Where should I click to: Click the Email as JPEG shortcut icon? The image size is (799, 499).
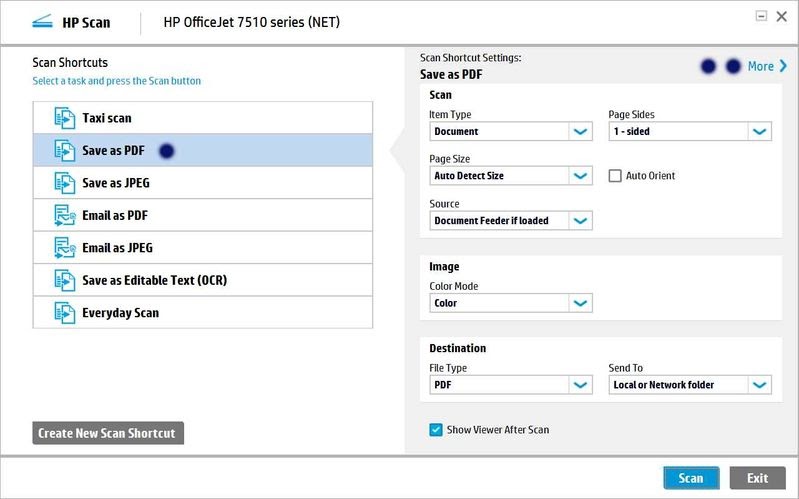click(x=65, y=248)
